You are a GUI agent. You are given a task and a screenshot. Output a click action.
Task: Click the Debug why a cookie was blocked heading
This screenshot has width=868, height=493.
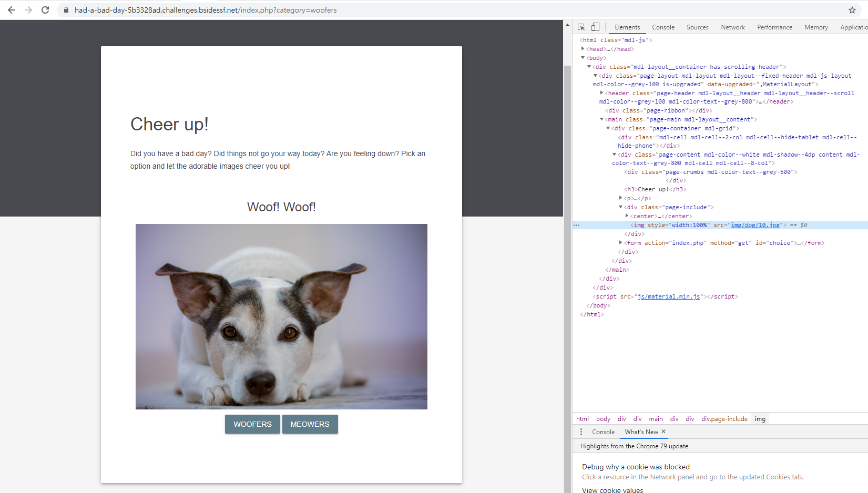(636, 467)
